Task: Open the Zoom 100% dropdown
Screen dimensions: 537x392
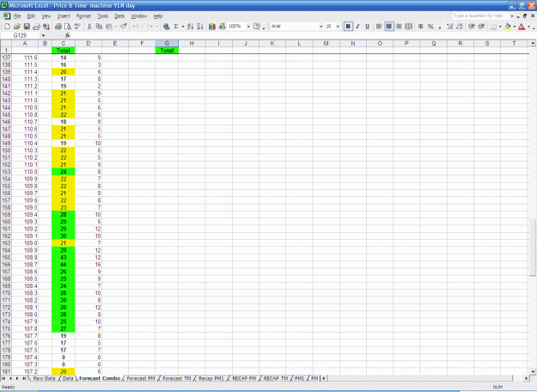Action: (x=248, y=27)
